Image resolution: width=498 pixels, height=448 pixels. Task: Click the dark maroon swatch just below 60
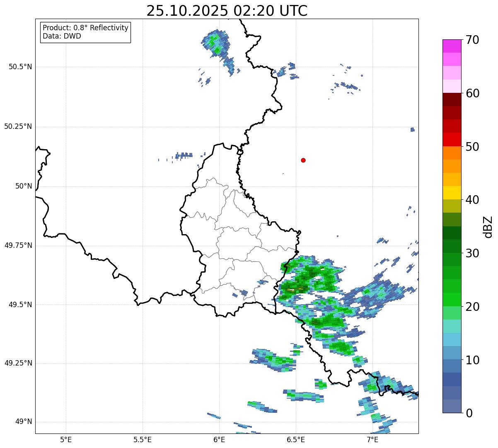[x=452, y=99]
